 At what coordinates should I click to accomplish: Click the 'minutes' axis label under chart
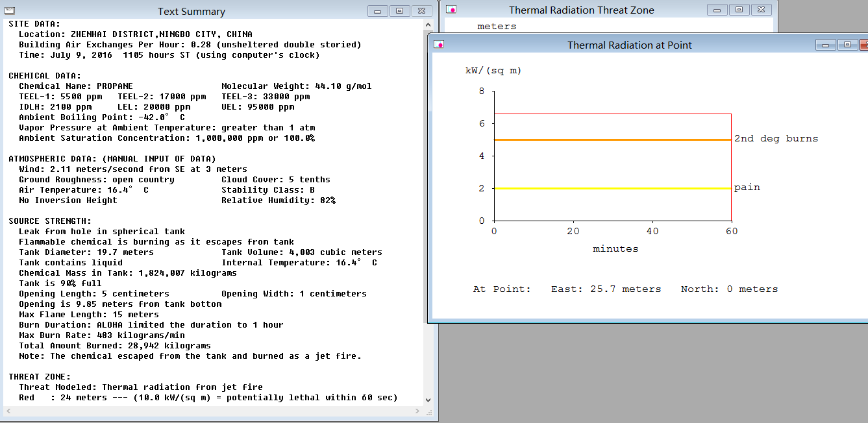pos(615,249)
